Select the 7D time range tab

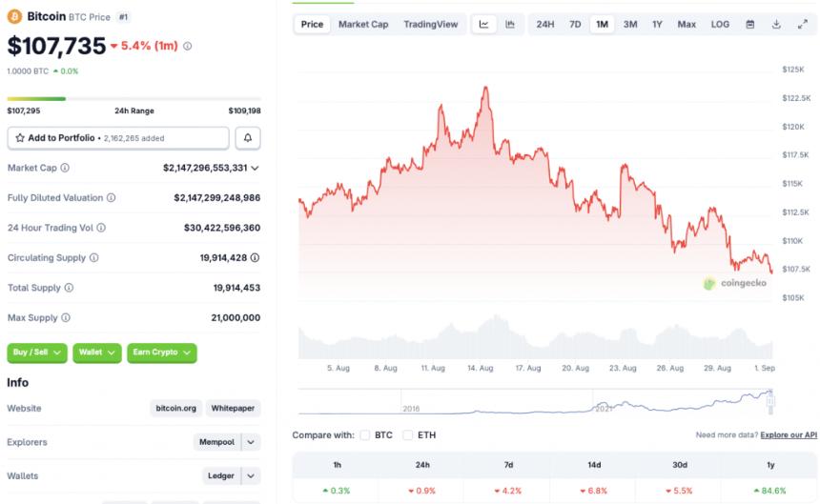pyautogui.click(x=575, y=24)
